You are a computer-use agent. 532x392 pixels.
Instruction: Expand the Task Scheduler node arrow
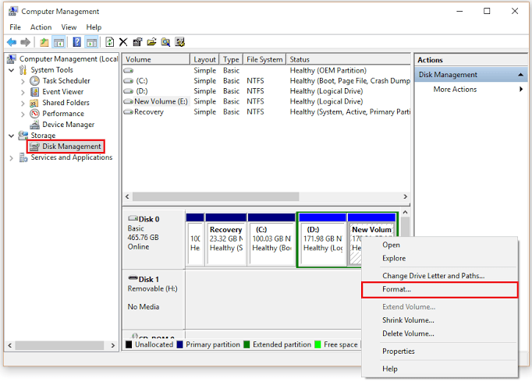point(23,81)
